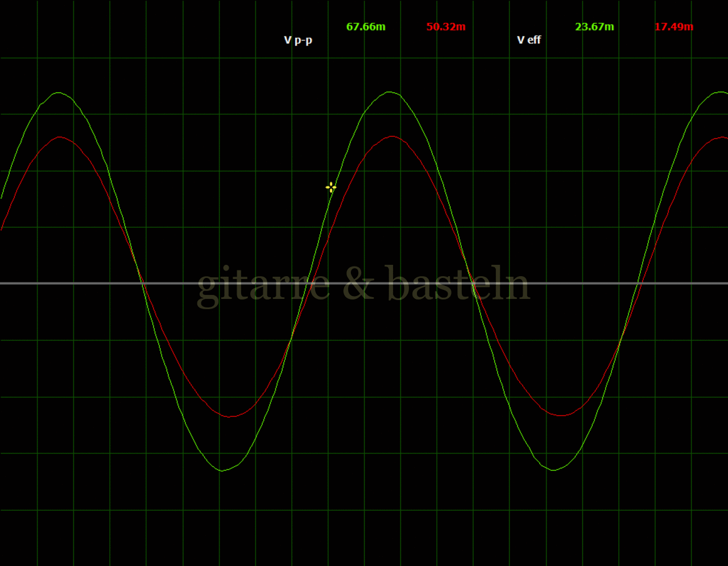Click the "V eff" measurement label
The image size is (728, 566).
529,40
